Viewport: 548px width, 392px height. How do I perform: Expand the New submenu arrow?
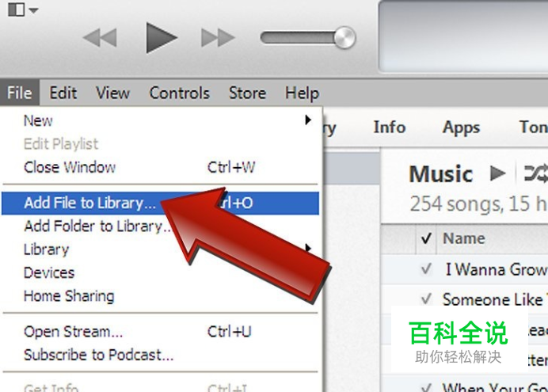pos(308,120)
